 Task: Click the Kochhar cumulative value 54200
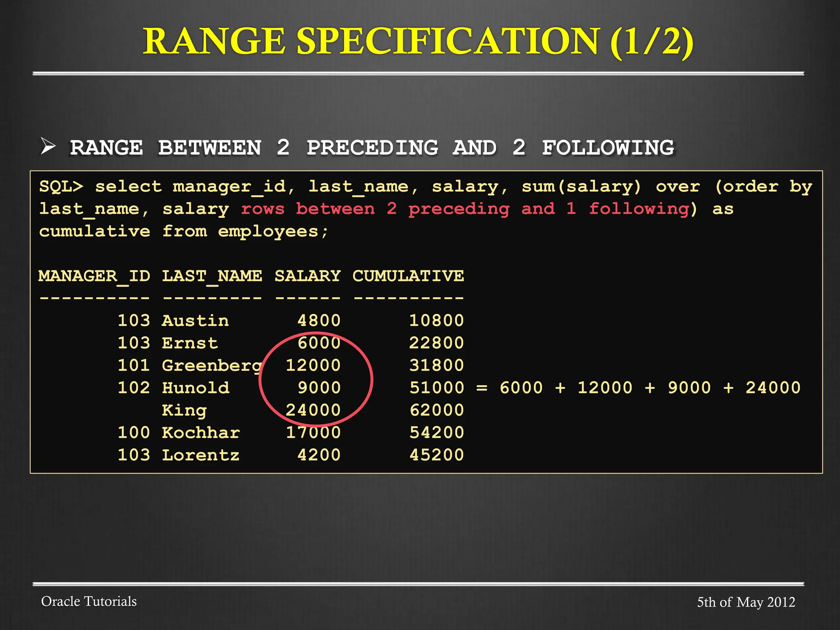(x=436, y=433)
